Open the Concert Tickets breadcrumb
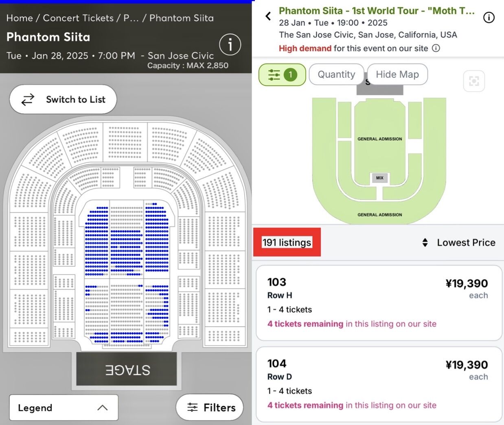The height and width of the screenshot is (425, 504). [x=78, y=18]
